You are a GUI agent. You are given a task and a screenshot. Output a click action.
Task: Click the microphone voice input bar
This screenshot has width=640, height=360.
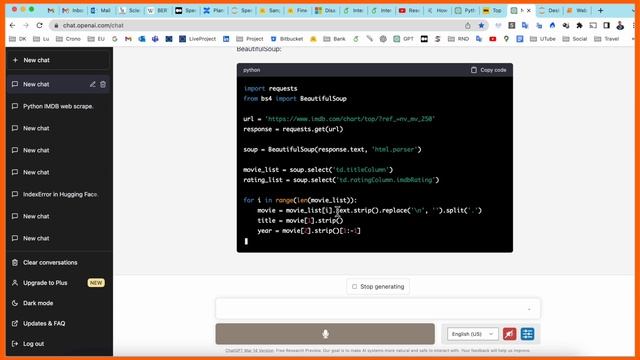pyautogui.click(x=325, y=334)
